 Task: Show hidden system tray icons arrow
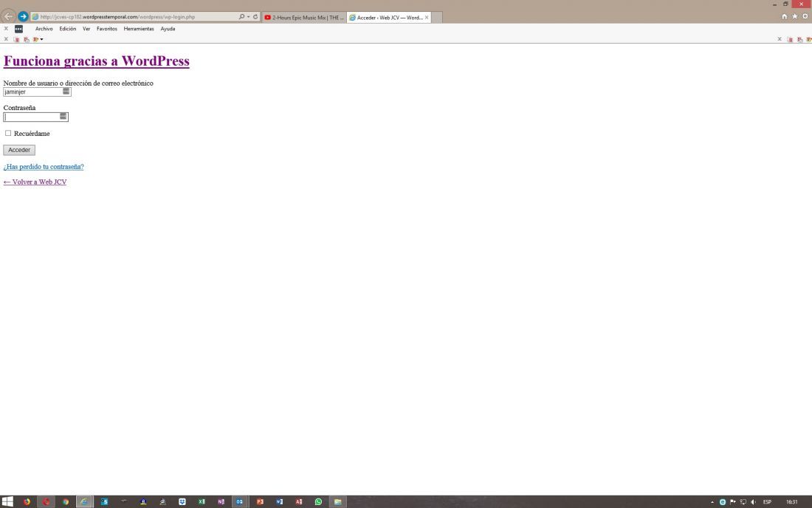[712, 502]
